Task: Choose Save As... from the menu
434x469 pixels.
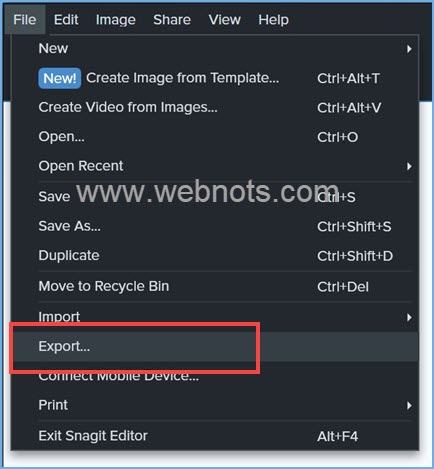Action: pos(215,226)
